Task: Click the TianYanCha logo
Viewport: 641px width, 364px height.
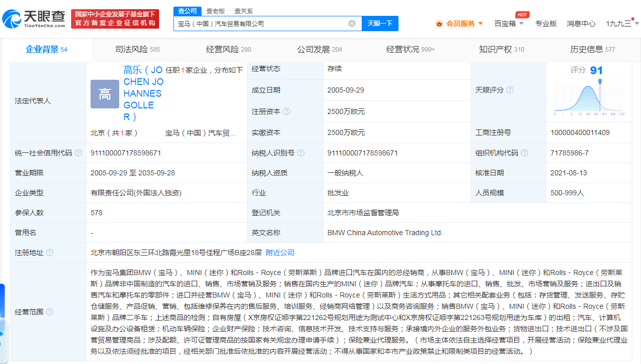Action: pyautogui.click(x=34, y=19)
